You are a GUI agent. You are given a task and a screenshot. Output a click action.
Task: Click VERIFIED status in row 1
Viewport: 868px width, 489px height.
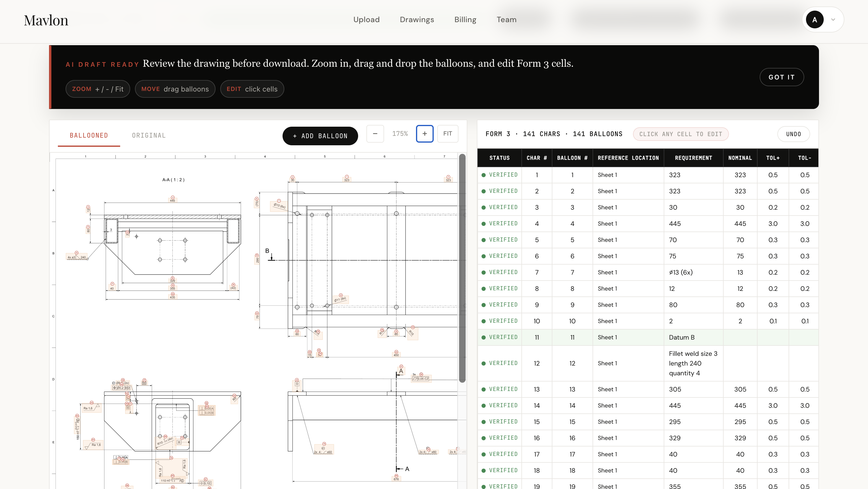point(499,175)
